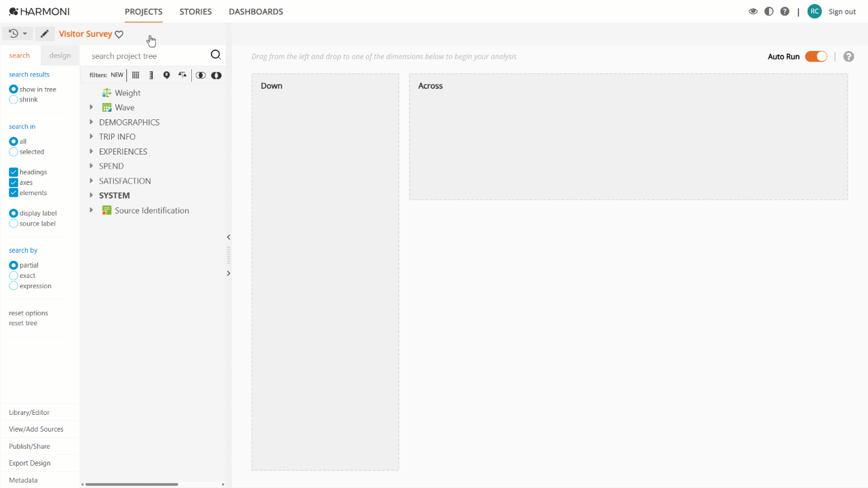Switch to the design tab
868x488 pixels.
[60, 56]
